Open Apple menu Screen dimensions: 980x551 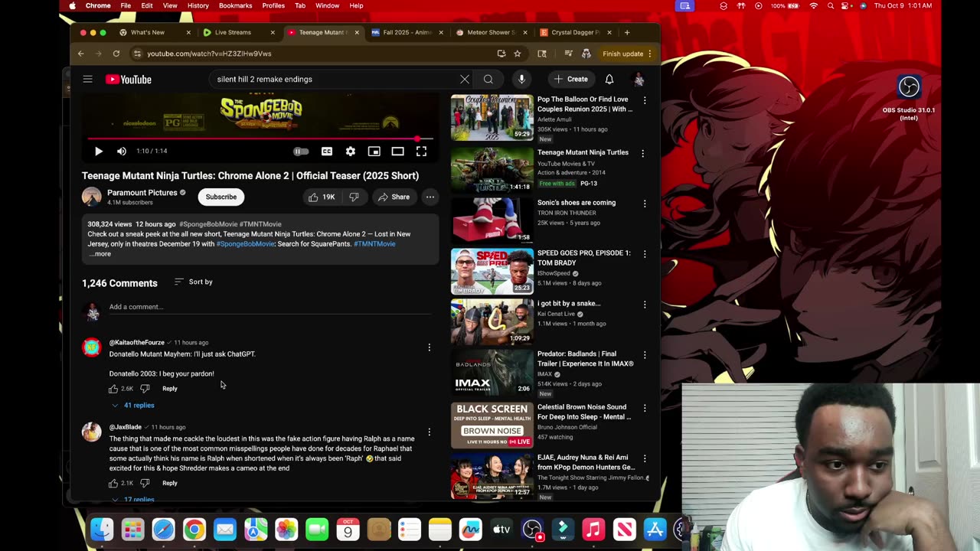73,5
